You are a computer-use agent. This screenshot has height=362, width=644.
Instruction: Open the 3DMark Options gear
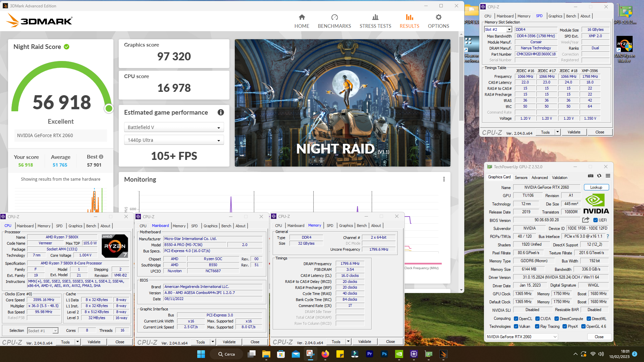438,21
